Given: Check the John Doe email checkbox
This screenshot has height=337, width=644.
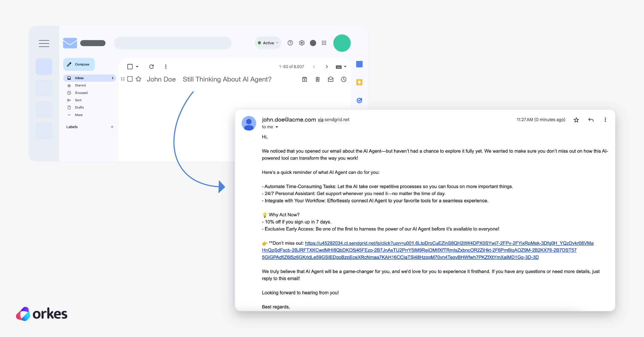Looking at the screenshot, I should (x=130, y=79).
